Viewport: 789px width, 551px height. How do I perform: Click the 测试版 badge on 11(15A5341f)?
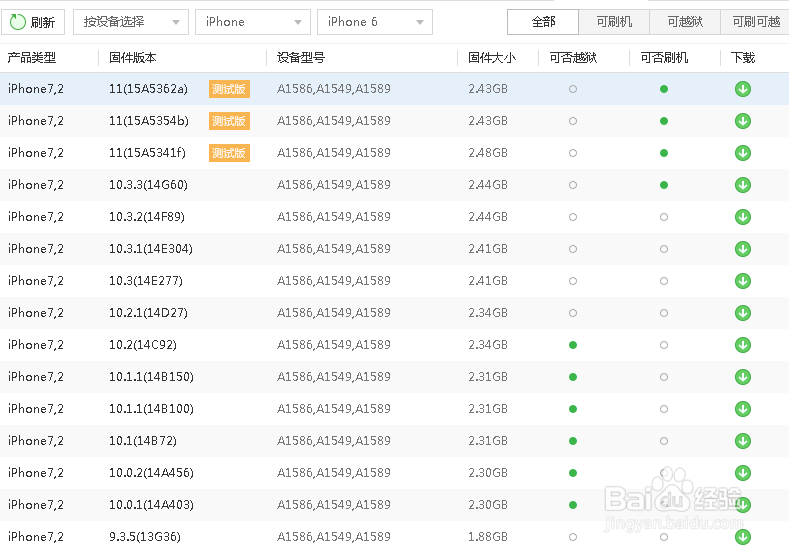tap(229, 153)
